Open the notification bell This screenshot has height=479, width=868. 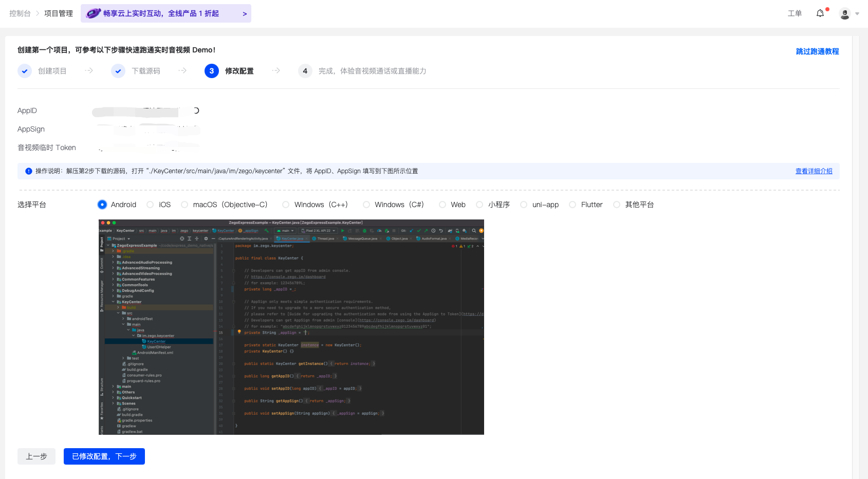pyautogui.click(x=820, y=13)
